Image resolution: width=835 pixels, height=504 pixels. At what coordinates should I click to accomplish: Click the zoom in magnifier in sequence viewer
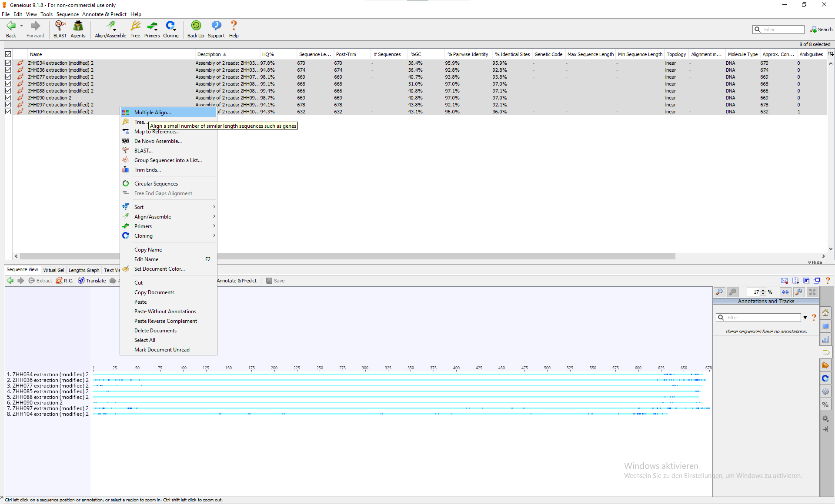[720, 292]
